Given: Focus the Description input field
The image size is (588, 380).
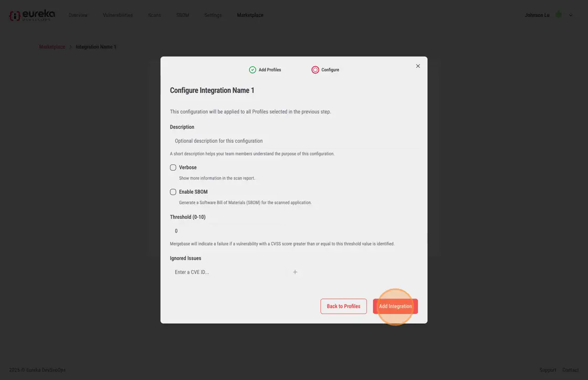Looking at the screenshot, I should (x=295, y=141).
